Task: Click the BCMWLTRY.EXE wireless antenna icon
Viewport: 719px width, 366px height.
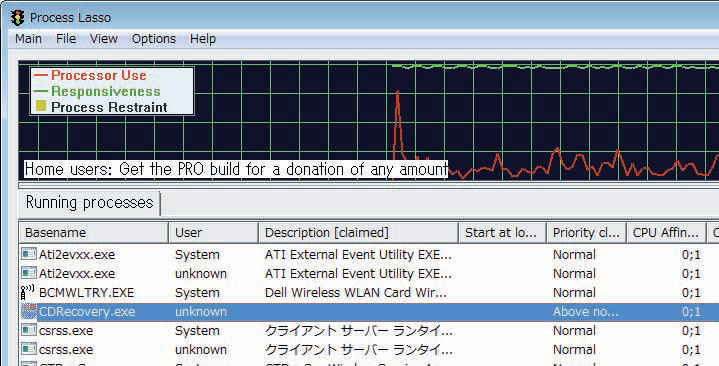Action: [28, 292]
